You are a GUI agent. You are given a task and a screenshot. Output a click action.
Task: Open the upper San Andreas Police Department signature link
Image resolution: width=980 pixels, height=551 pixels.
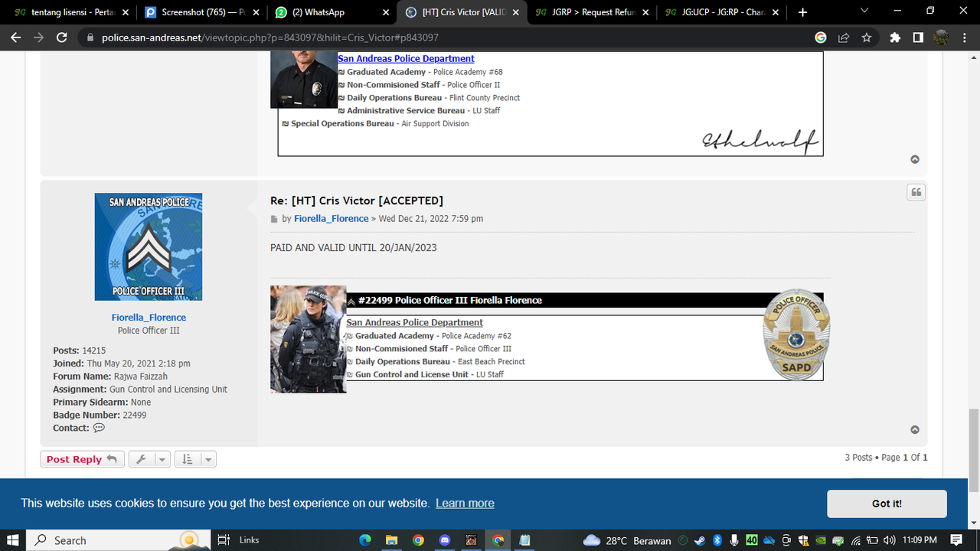tap(406, 58)
